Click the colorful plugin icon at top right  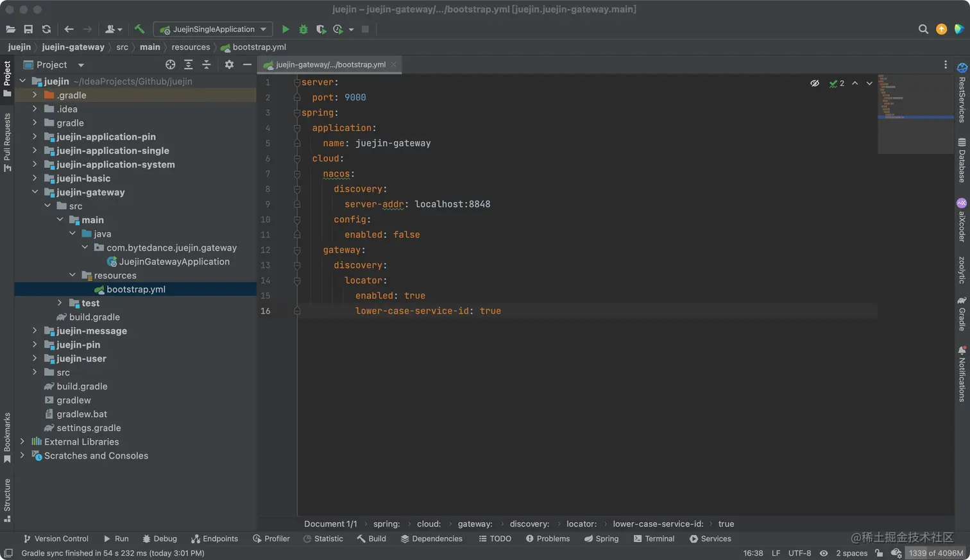pos(959,29)
